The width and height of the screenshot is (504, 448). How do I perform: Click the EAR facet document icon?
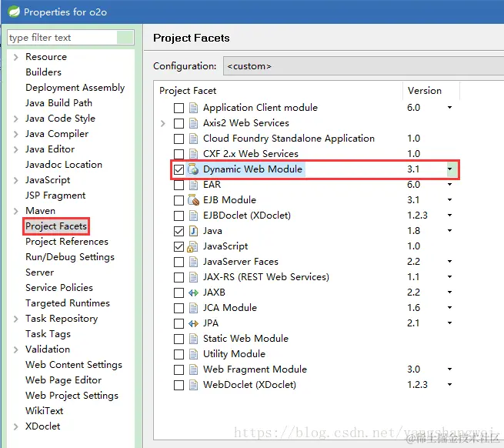pyautogui.click(x=193, y=185)
